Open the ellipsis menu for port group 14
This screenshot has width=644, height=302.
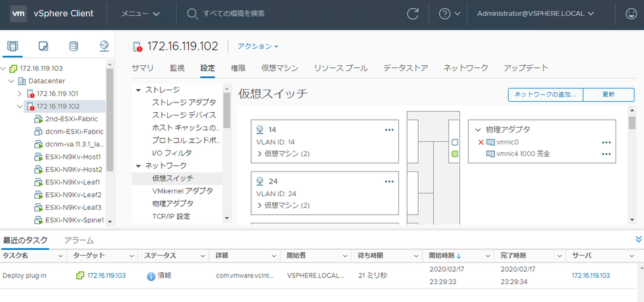pos(389,130)
